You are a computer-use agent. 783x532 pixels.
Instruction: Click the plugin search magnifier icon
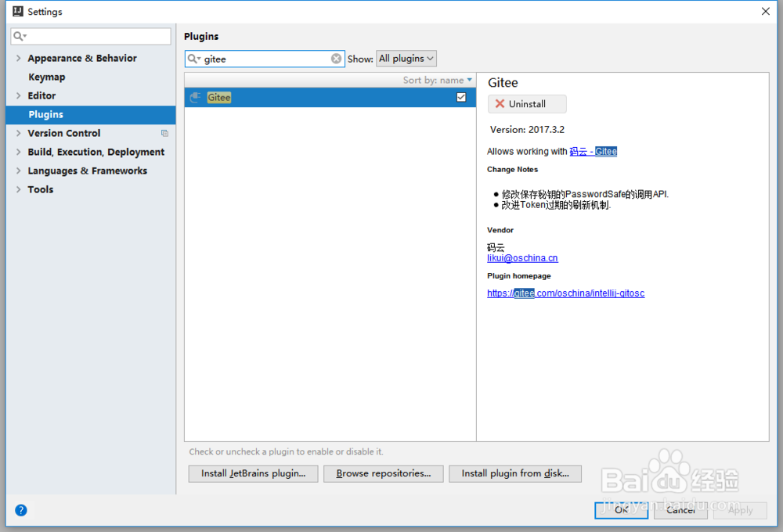193,59
